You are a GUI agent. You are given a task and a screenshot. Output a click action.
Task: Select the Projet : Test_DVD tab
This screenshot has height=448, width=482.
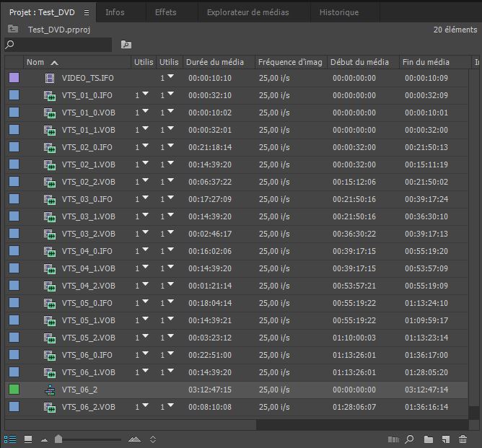(42, 12)
